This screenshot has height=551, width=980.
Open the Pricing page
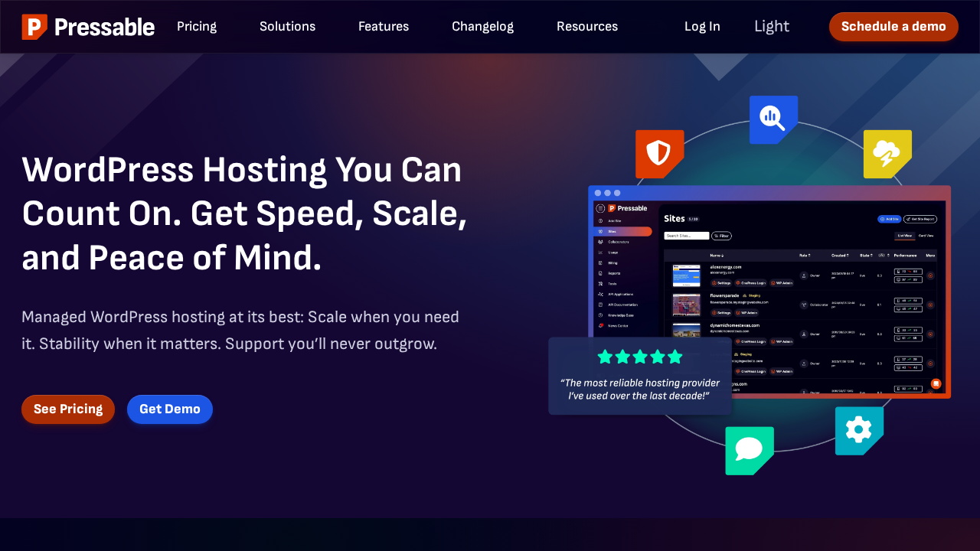pyautogui.click(x=197, y=27)
